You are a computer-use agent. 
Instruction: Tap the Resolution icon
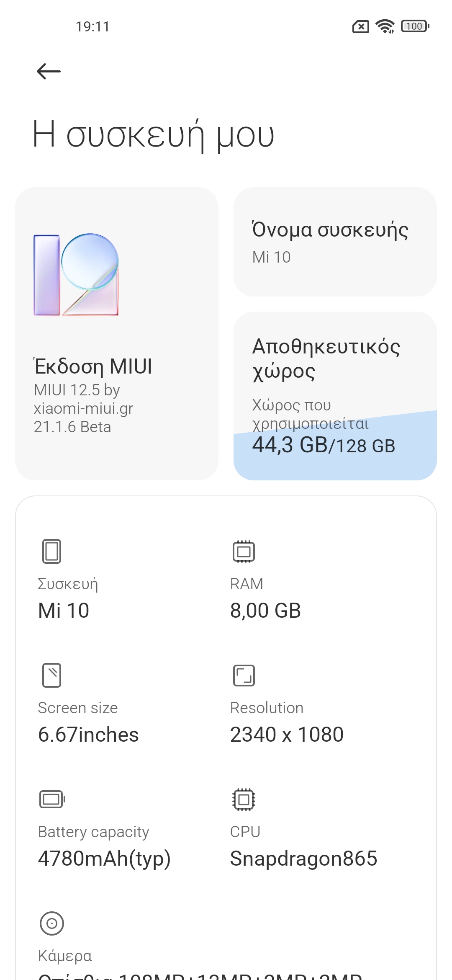click(244, 675)
